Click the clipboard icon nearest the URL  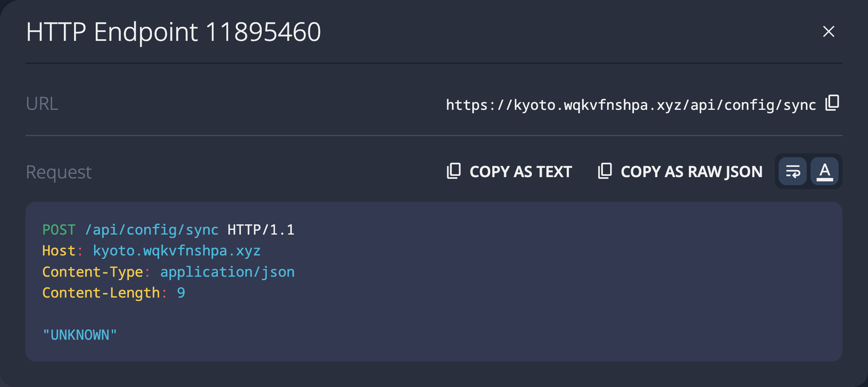pos(832,102)
